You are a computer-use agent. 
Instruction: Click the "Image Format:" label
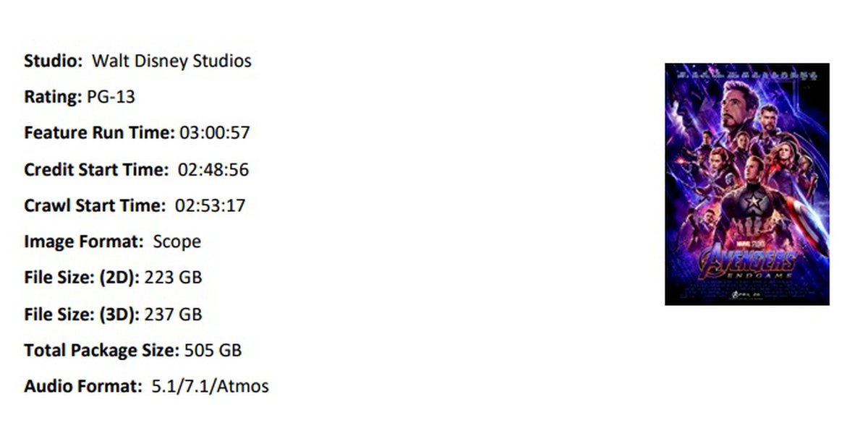tap(84, 241)
